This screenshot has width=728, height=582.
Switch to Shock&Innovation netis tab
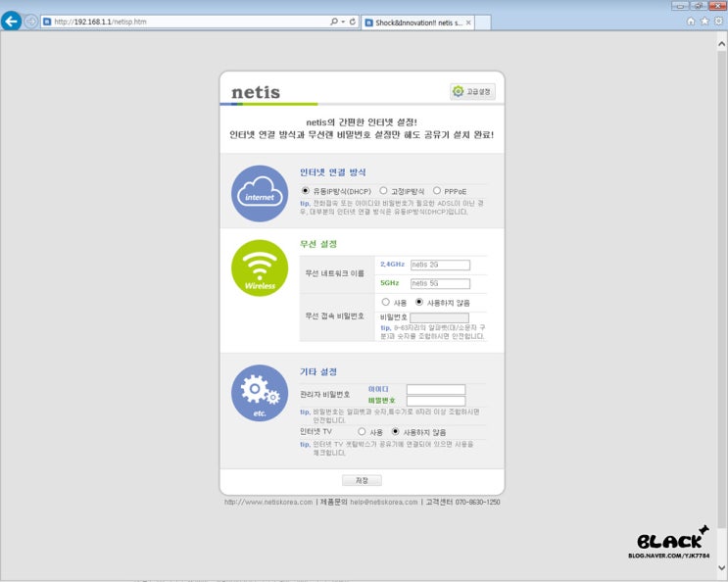click(417, 23)
